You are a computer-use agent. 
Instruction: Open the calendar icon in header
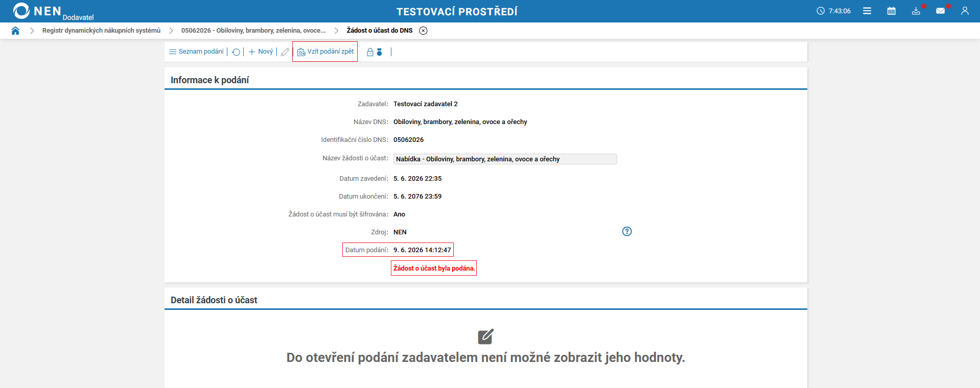892,11
